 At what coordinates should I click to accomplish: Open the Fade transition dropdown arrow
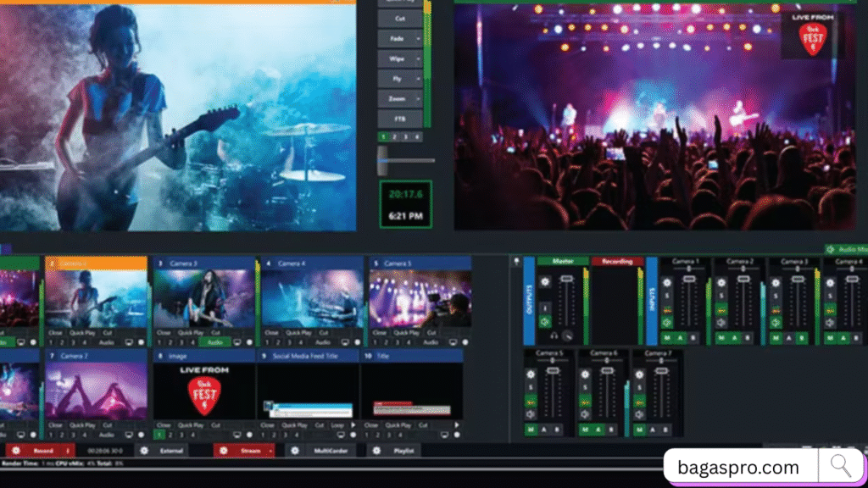tap(418, 39)
